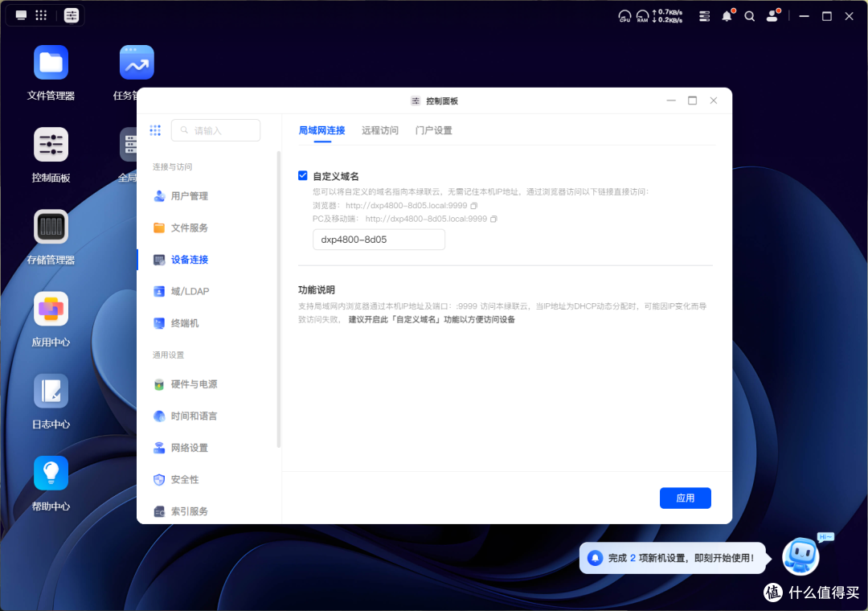This screenshot has width=868, height=611.
Task: Open the task list icon in top bar
Action: point(704,16)
